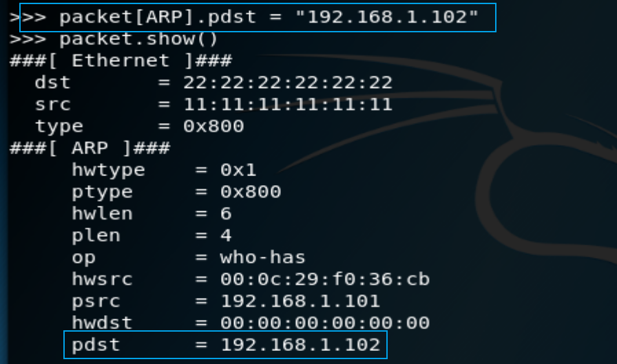The height and width of the screenshot is (364, 617).
Task: Click the op value who-has
Action: point(262,258)
